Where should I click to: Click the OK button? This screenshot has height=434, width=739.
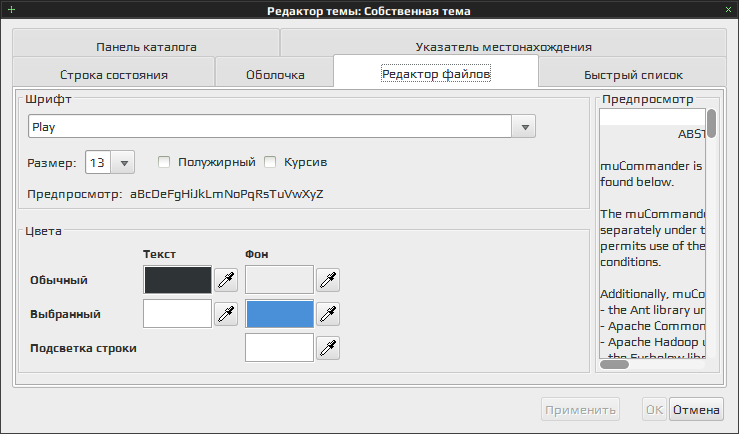[x=654, y=409]
